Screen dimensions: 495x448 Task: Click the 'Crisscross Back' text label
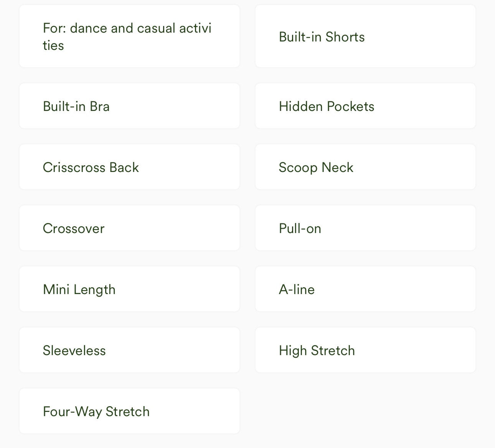click(91, 167)
